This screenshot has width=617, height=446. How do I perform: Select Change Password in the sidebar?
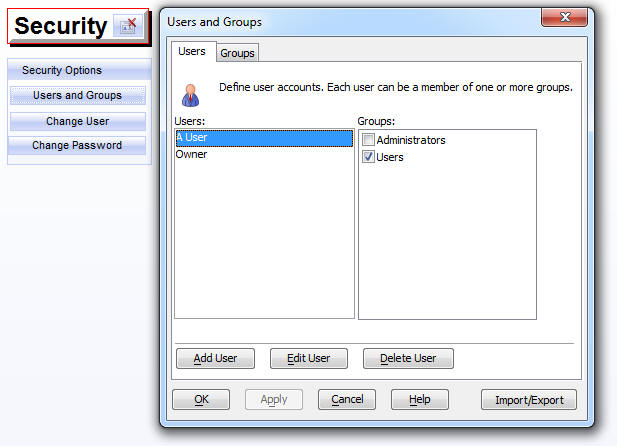click(x=78, y=146)
